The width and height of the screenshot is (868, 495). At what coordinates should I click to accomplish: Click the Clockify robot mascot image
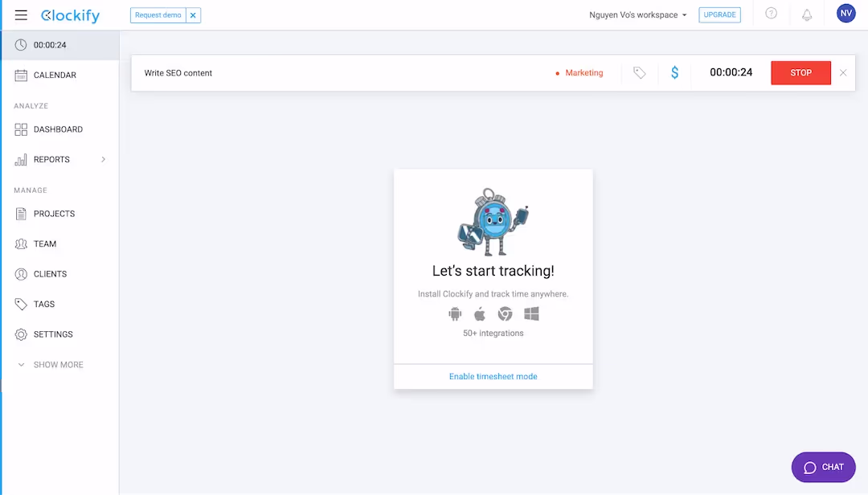[x=493, y=222]
